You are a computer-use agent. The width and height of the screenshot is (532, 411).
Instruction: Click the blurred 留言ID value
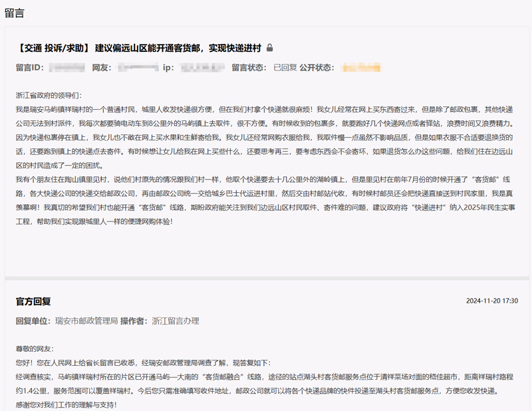(66, 68)
